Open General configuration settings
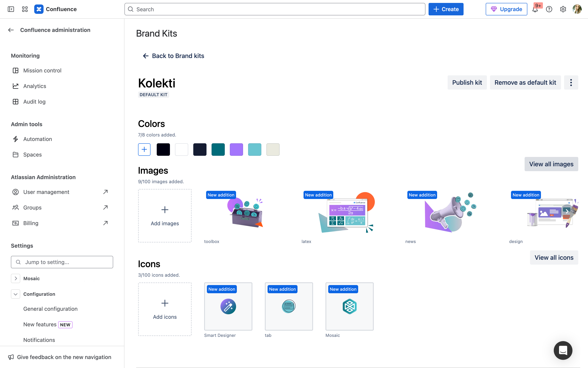Viewport: 588px width, 368px height. point(51,309)
